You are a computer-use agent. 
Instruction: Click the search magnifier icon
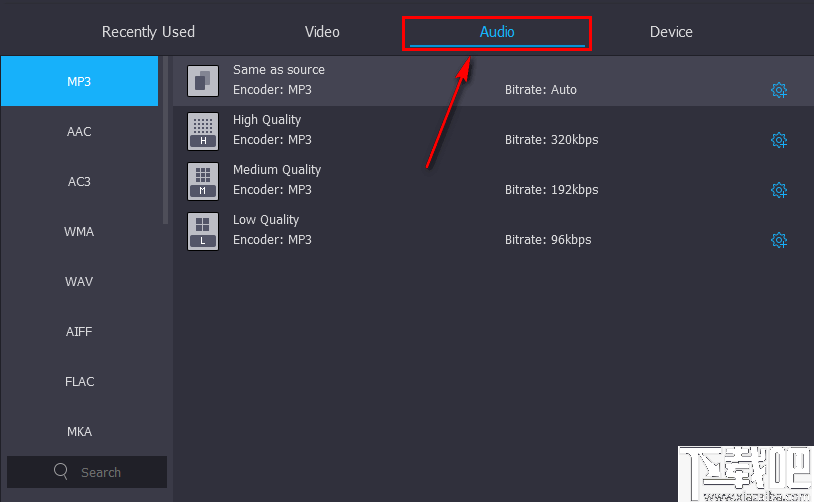62,471
